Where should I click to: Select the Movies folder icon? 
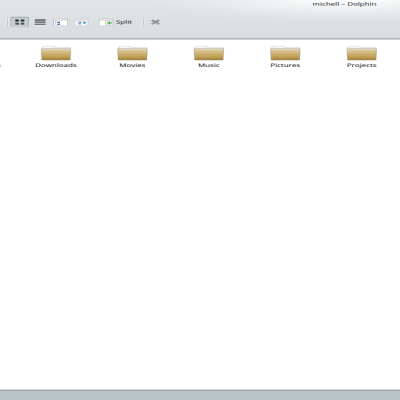click(x=132, y=53)
